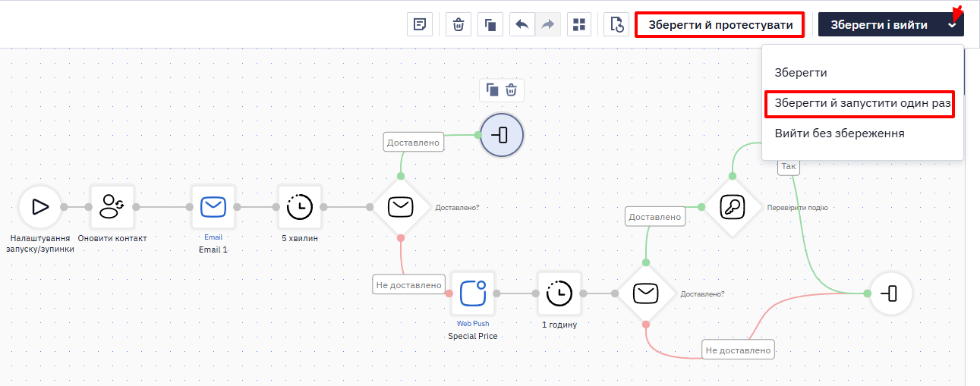Viewport: 980px width, 386px height.
Task: Select "Зберегти й запустити один раз" menu item
Action: (x=863, y=103)
